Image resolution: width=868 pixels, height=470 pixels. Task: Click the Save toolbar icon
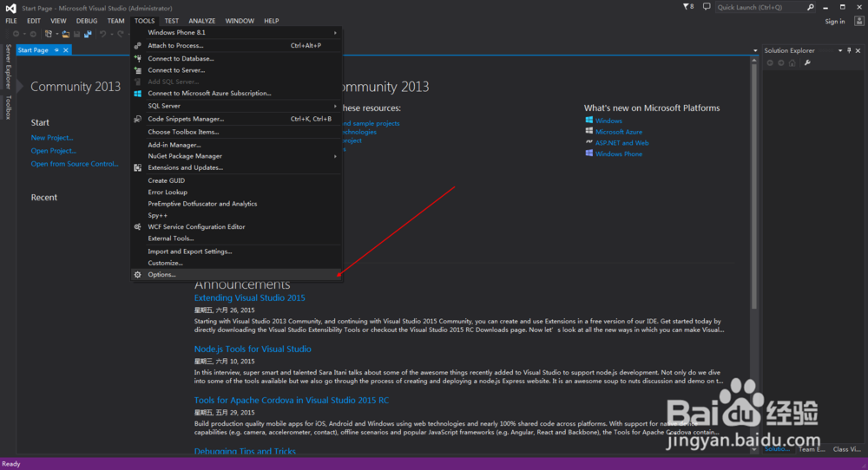pyautogui.click(x=77, y=35)
